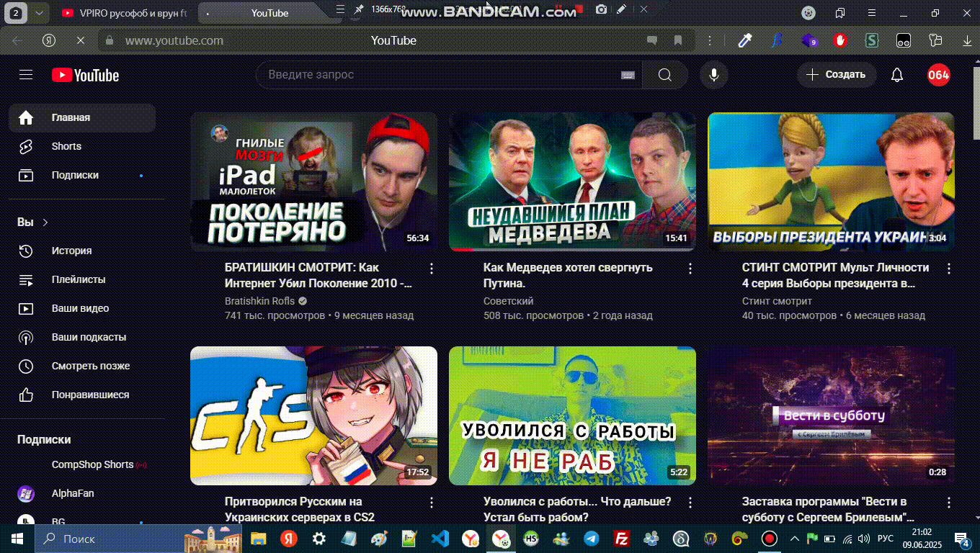Open the eyedropper color picker extension
The height and width of the screenshot is (553, 980).
[745, 40]
